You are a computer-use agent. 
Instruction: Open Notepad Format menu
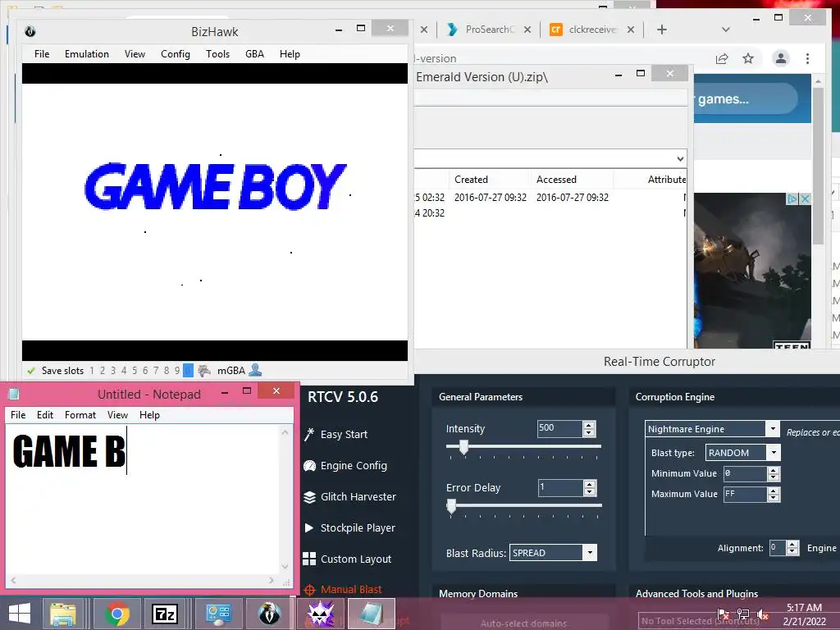80,415
